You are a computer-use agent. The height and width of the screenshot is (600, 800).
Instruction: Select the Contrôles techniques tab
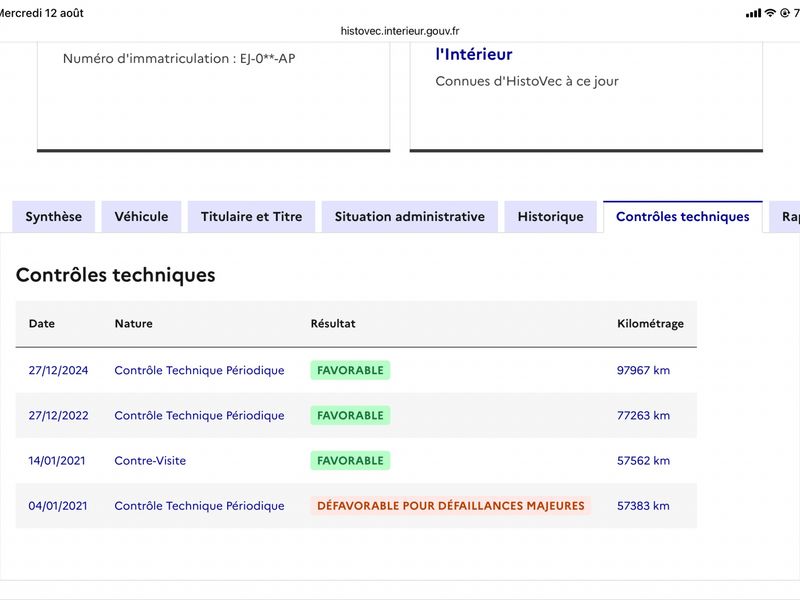coord(683,217)
